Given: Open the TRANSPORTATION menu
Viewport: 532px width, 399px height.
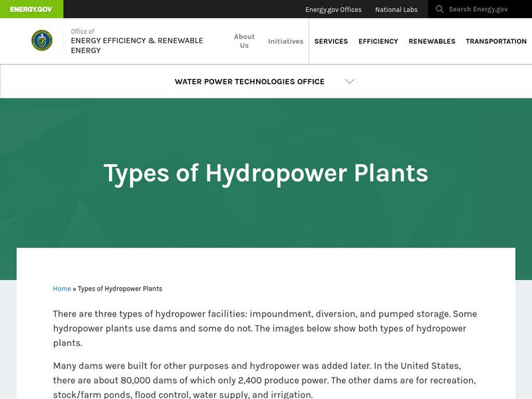Looking at the screenshot, I should pyautogui.click(x=495, y=41).
